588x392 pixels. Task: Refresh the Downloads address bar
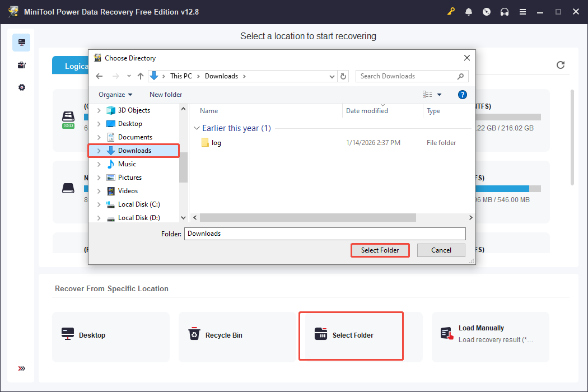(x=343, y=76)
